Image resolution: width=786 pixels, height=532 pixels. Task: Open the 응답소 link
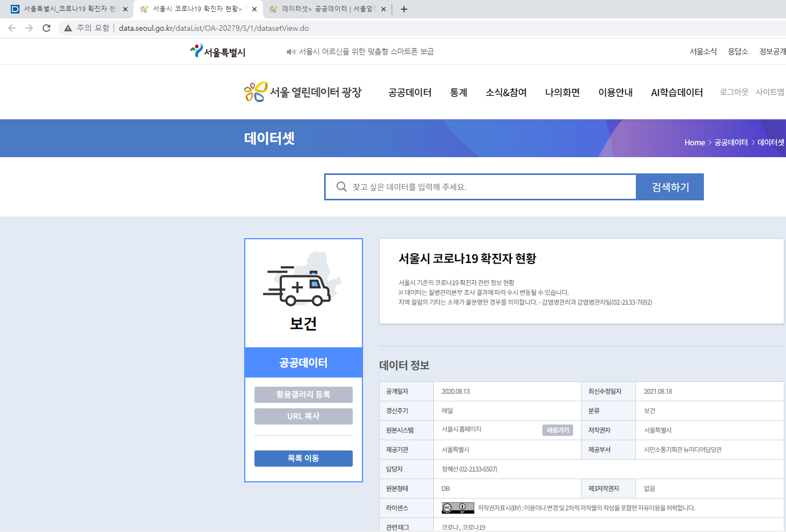(738, 51)
